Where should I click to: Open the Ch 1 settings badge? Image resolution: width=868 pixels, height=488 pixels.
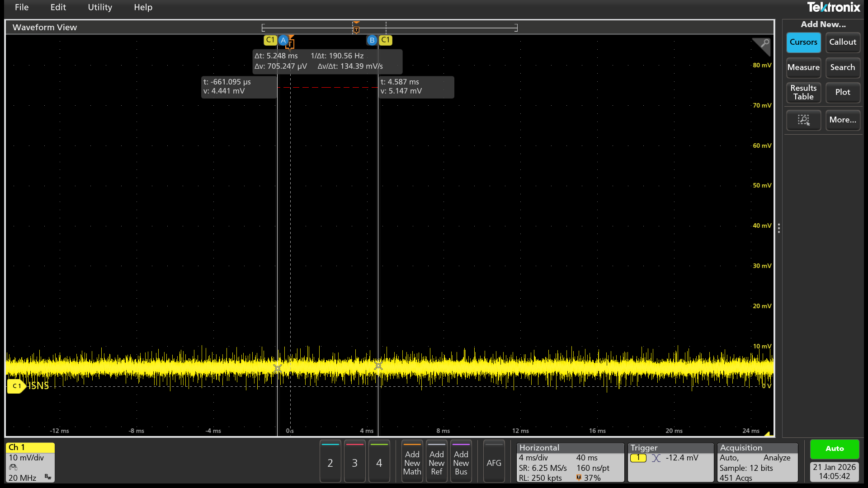point(30,462)
